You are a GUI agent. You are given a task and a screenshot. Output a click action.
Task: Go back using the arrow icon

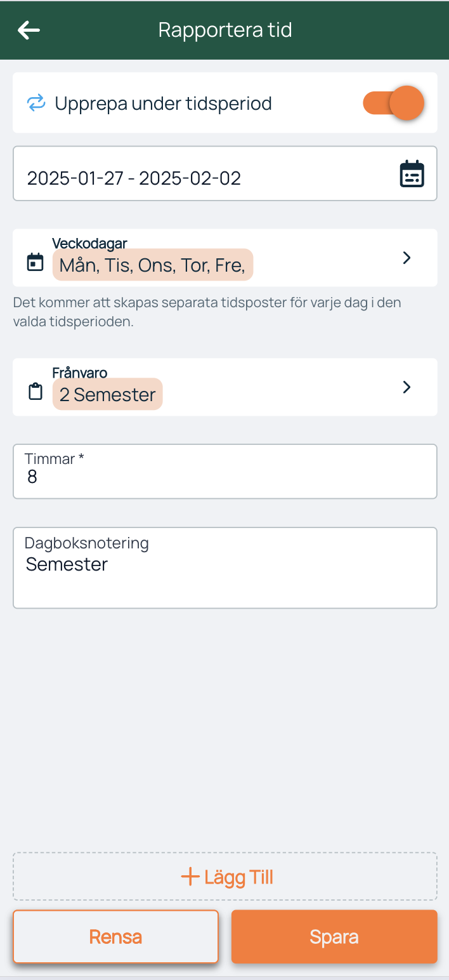click(x=29, y=30)
